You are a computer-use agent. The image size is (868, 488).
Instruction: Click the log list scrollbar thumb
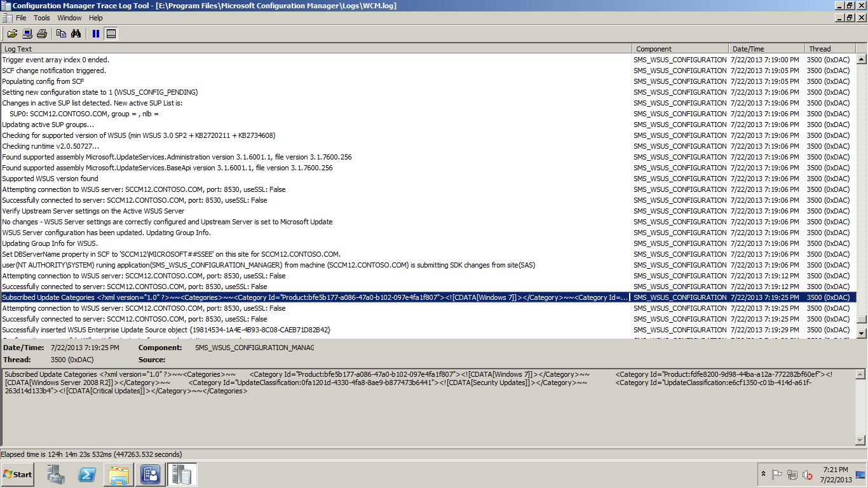[x=862, y=320]
